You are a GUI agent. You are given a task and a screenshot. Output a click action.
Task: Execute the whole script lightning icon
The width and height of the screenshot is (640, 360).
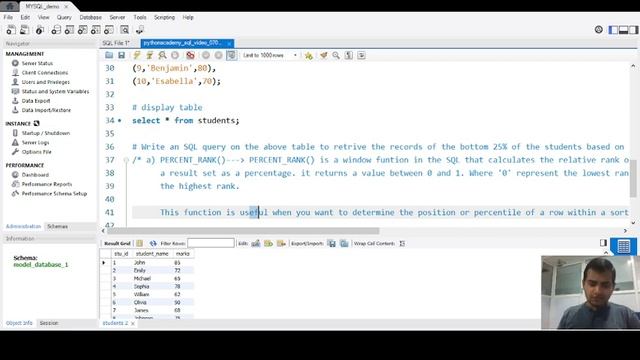click(137, 55)
